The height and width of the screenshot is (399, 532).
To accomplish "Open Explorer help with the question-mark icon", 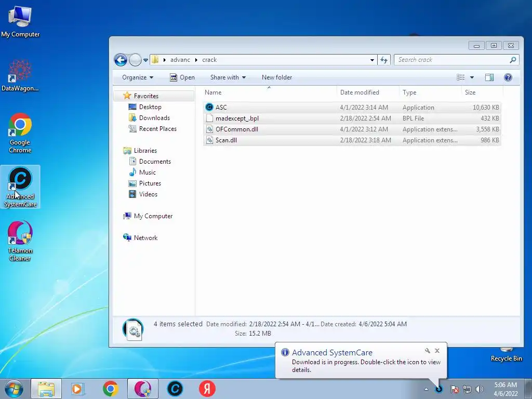I will 508,77.
